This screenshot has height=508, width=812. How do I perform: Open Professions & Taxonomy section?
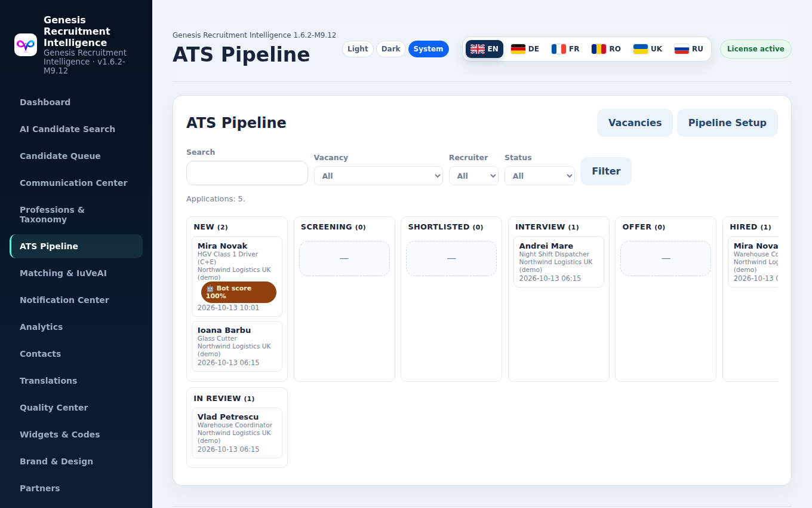[76, 215]
